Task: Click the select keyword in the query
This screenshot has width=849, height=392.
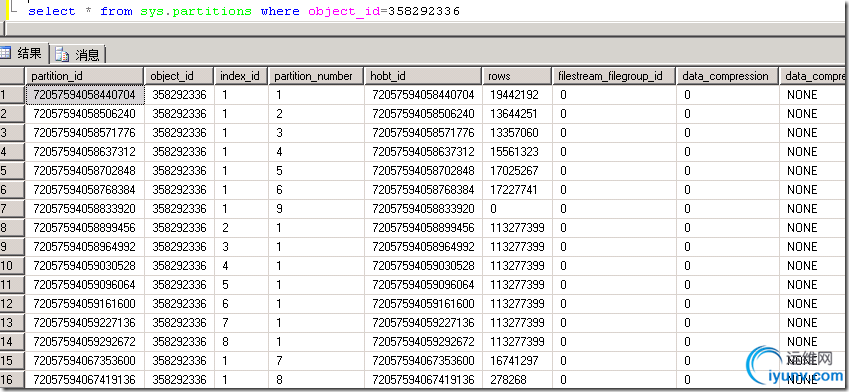Action: coord(51,11)
